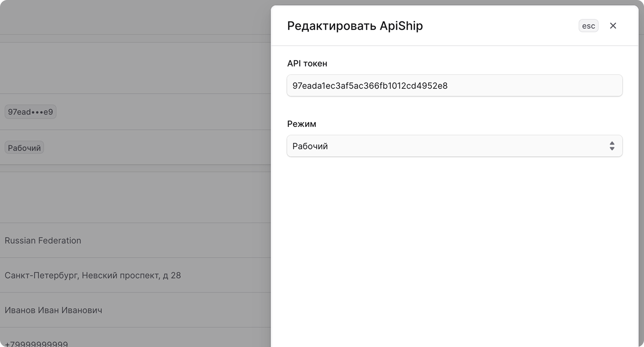Screen dimensions: 644x347
Task: Select the Russian Federation row
Action: (x=43, y=240)
